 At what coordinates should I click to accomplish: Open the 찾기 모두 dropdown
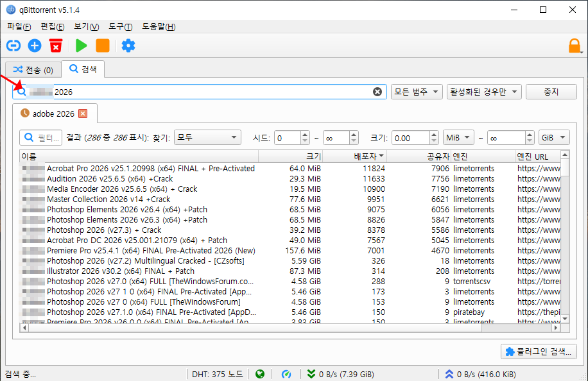pyautogui.click(x=207, y=138)
